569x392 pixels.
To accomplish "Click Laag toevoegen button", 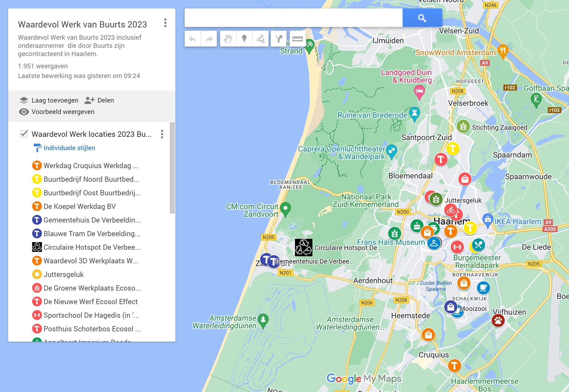I will 49,100.
